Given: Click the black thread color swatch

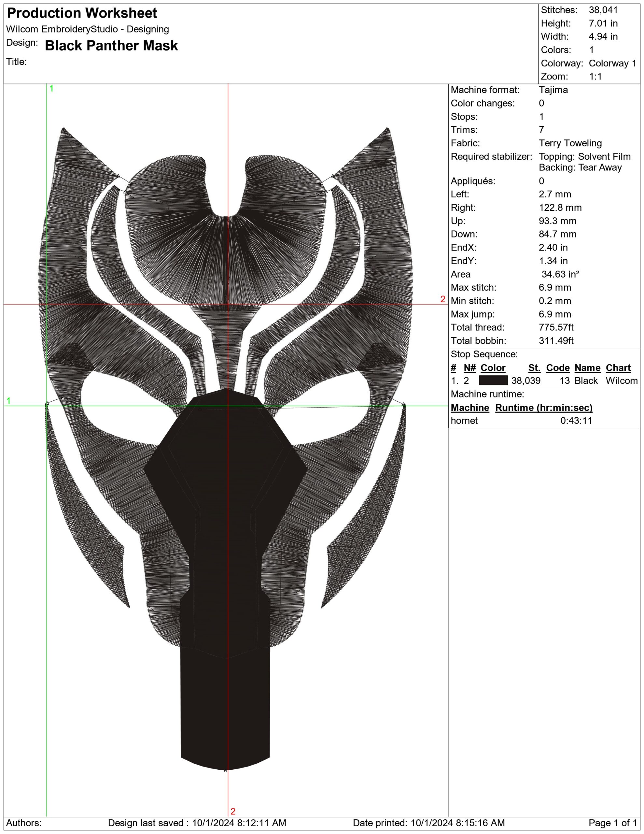Looking at the screenshot, I should click(493, 380).
